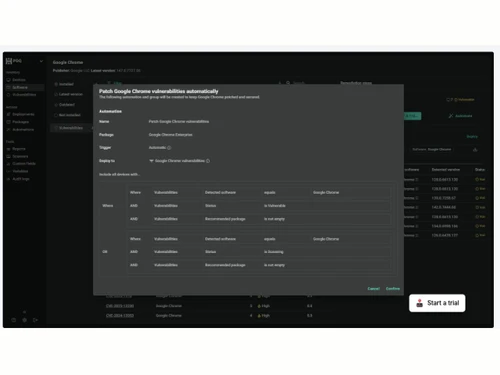Viewport: 500px width, 375px height.
Task: Click 'is Assessing' in the OR condition group
Action: (x=274, y=252)
